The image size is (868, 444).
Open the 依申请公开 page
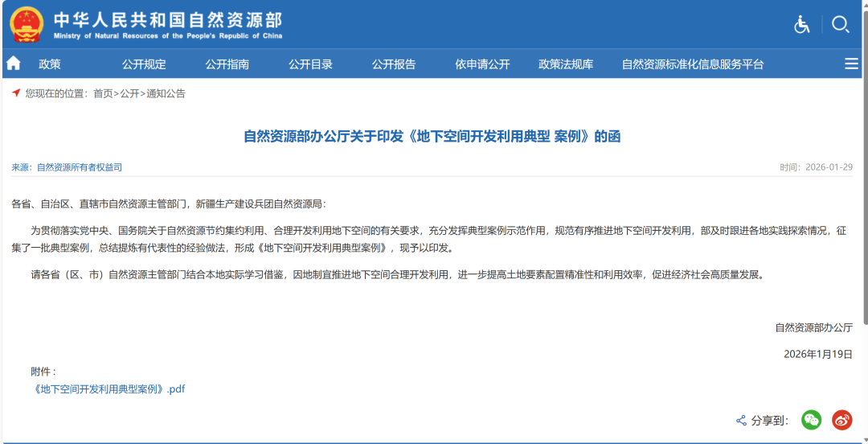pyautogui.click(x=482, y=64)
